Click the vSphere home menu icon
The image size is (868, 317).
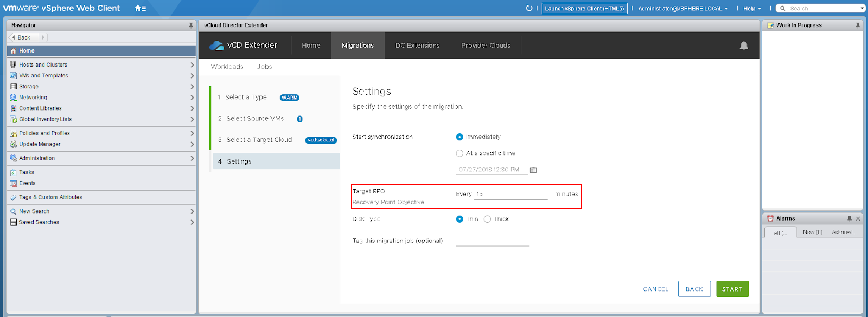point(140,8)
